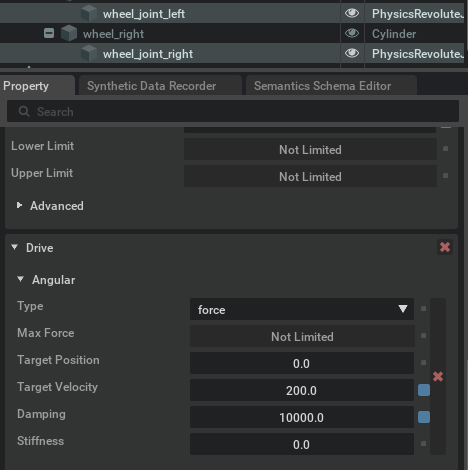Click the wheel_joint_right cube icon
Screen dimensions: 468x470
point(89,53)
